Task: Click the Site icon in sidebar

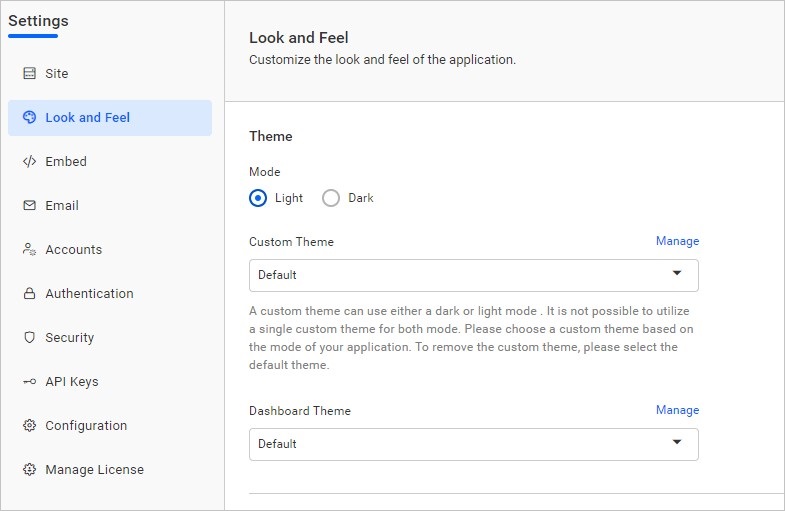Action: tap(29, 74)
